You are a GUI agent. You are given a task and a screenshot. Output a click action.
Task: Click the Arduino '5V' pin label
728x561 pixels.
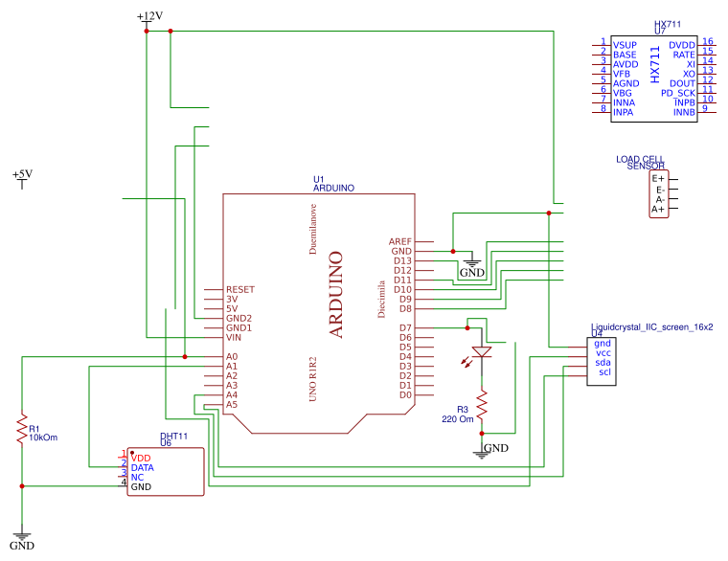point(232,309)
